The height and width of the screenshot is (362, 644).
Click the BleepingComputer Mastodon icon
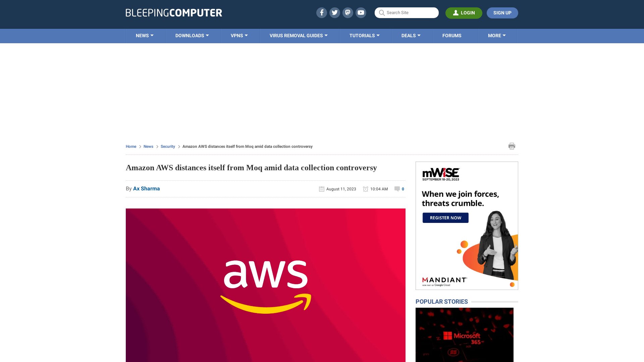pos(347,12)
